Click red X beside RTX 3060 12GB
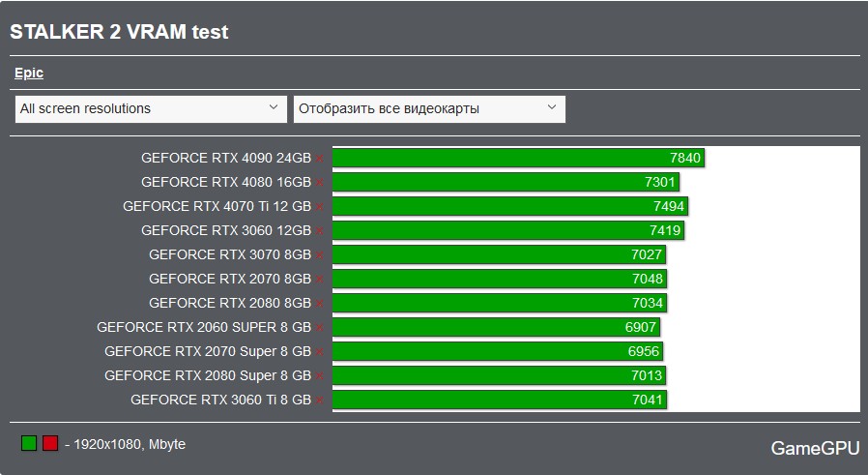The image size is (868, 475). (320, 231)
